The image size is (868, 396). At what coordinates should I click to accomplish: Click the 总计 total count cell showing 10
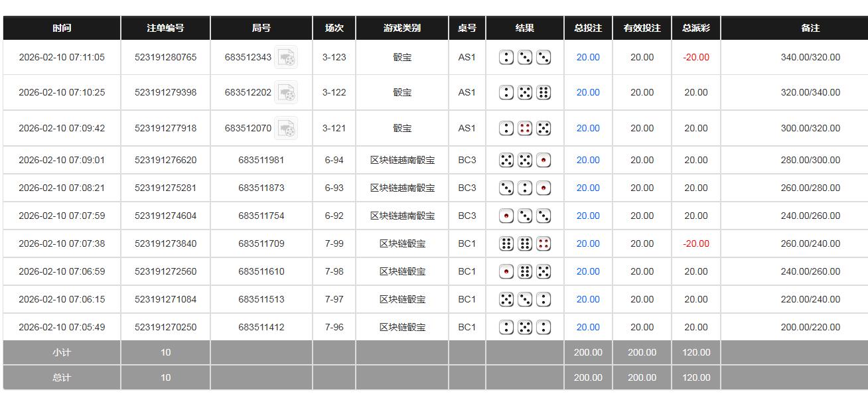pyautogui.click(x=165, y=377)
